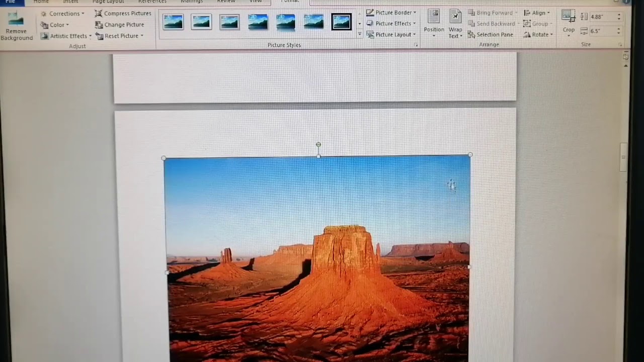
Task: Click the picture's top-middle sizing handle
Action: pyautogui.click(x=318, y=156)
